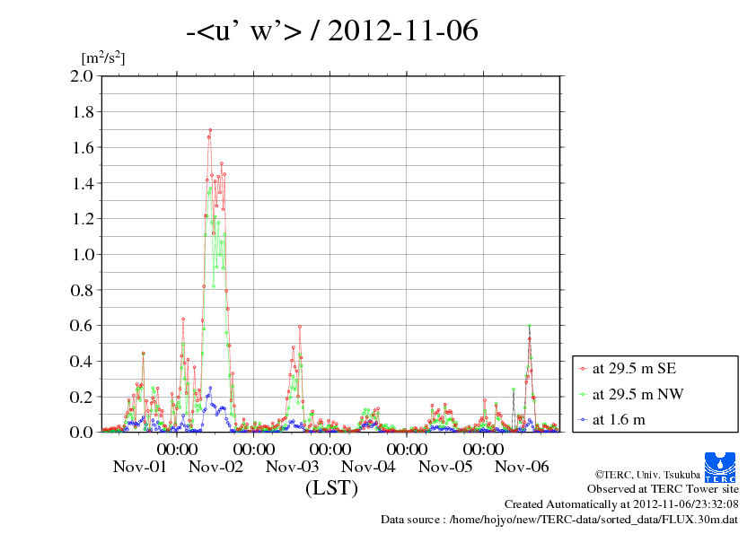The height and width of the screenshot is (534, 756).
Task: Click the red peak at 0.6 on Nov-03
Action: tap(299, 327)
